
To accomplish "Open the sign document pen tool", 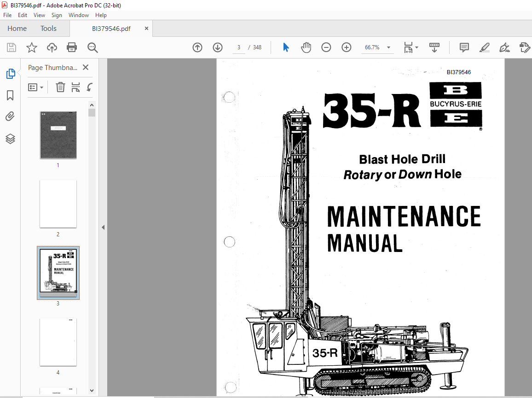I will click(x=504, y=47).
